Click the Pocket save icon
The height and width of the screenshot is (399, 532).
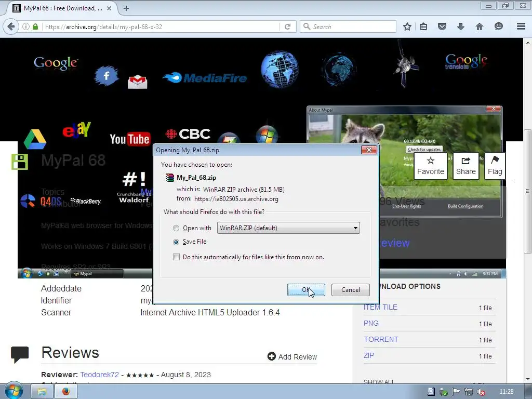[x=442, y=26]
